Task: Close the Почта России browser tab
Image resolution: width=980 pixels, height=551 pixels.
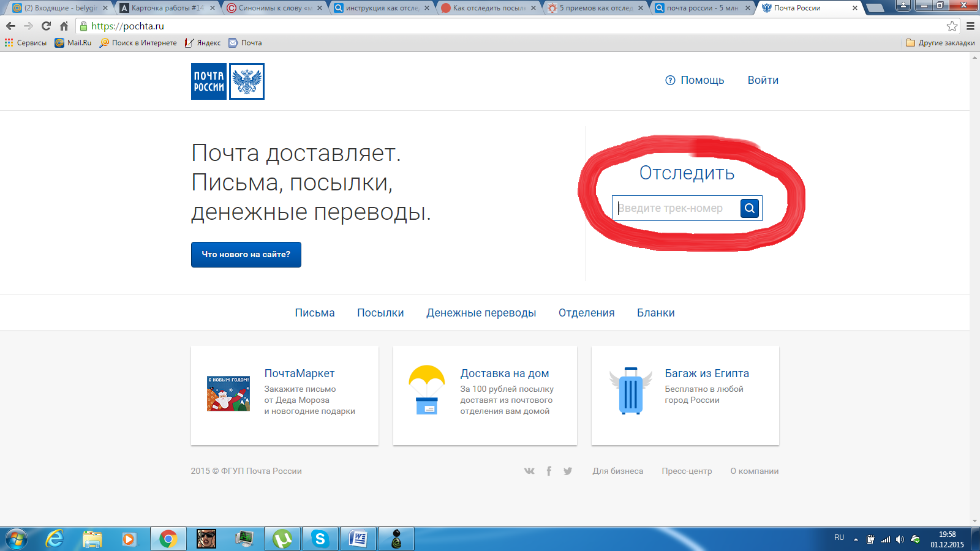Action: pyautogui.click(x=855, y=8)
